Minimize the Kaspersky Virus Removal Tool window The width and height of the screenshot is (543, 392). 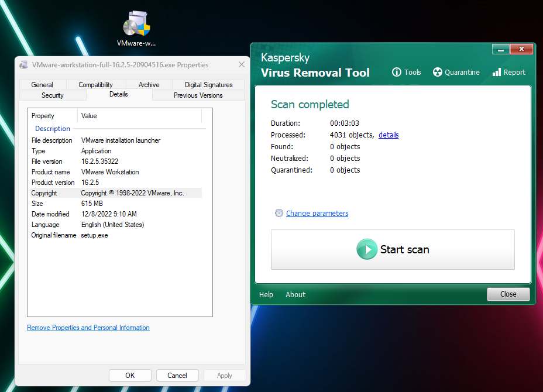pos(501,50)
